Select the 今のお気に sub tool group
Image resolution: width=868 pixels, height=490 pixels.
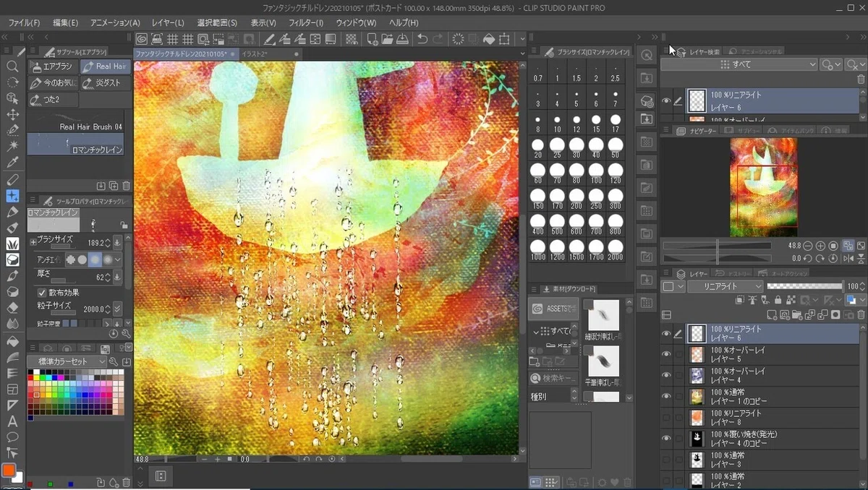coord(53,82)
